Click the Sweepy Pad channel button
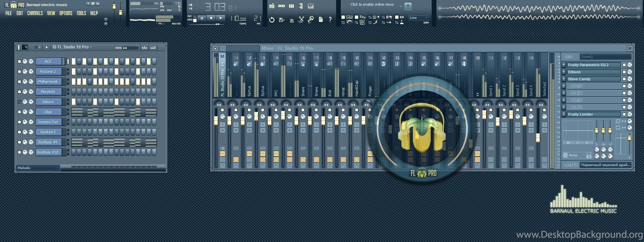The image size is (644, 242). [48, 122]
